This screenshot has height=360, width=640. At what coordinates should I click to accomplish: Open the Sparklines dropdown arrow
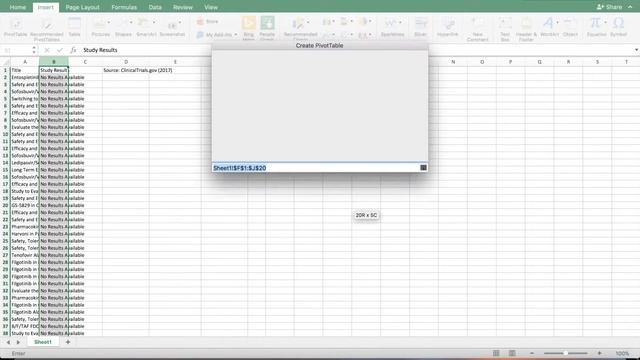[x=400, y=22]
